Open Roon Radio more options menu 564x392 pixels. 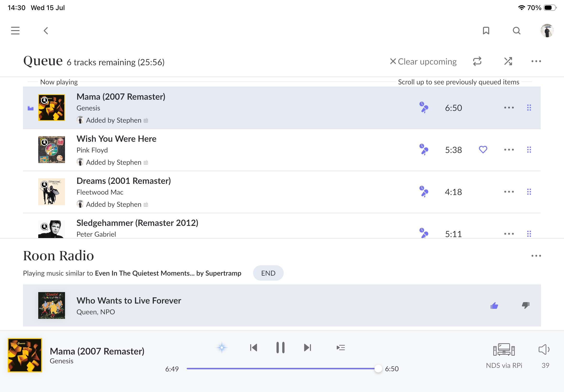point(536,256)
